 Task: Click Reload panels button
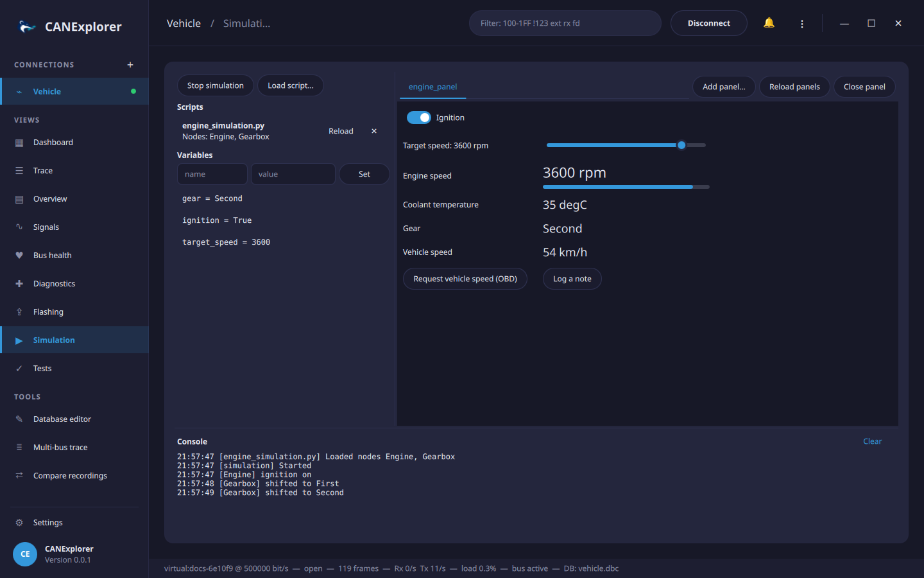point(795,87)
